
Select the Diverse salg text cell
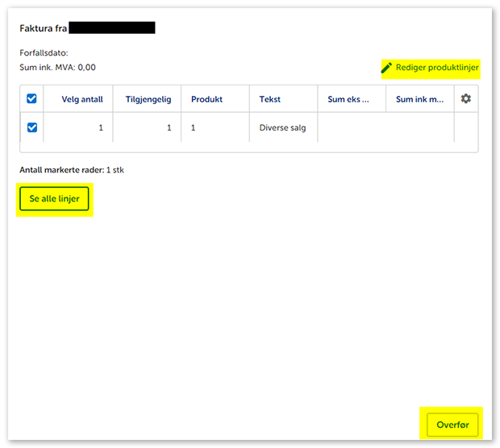(x=282, y=127)
